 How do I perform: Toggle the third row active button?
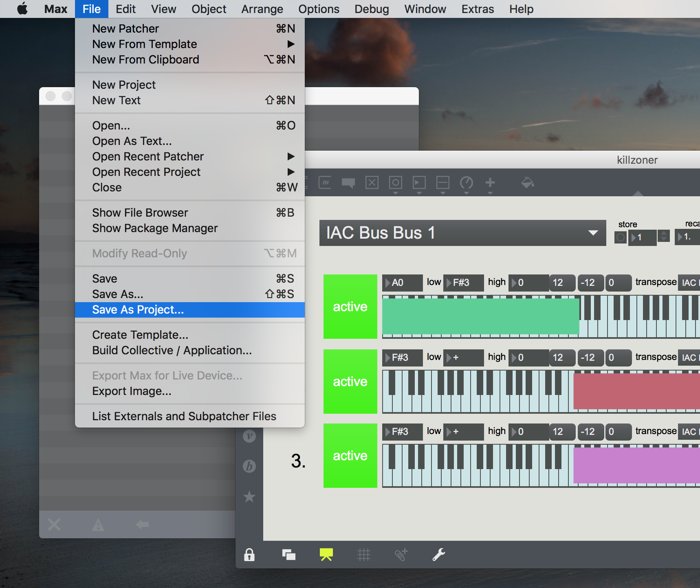[x=350, y=456]
